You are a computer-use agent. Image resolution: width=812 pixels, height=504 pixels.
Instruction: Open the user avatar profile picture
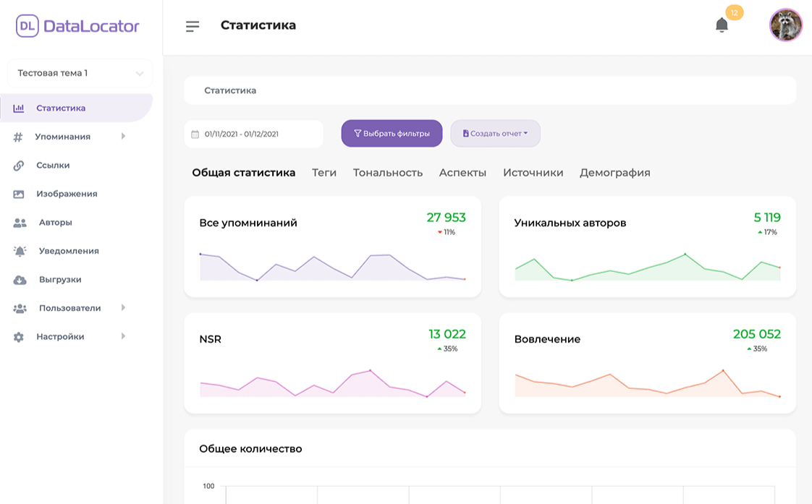[785, 25]
